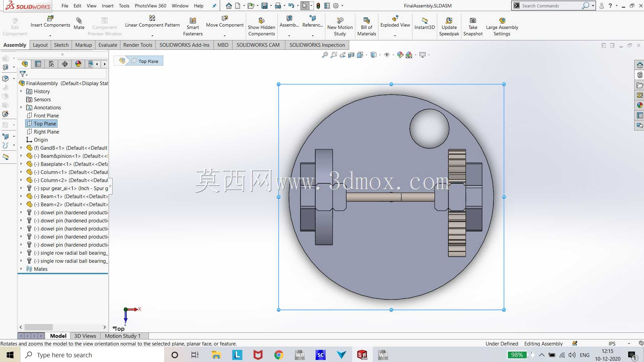Open the PropertyManager tab

[38, 64]
